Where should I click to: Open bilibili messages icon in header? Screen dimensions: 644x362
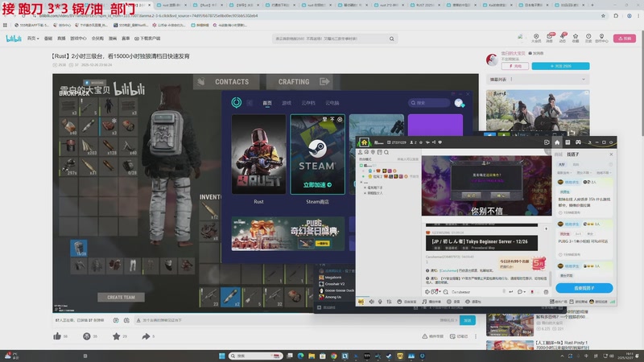click(550, 38)
